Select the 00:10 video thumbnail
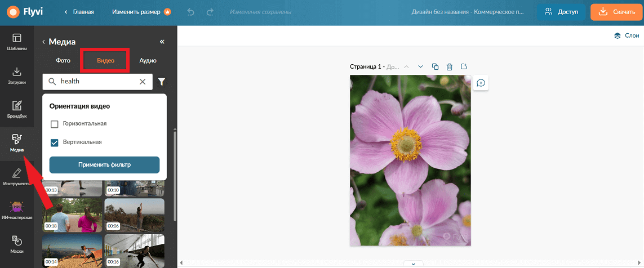 [134, 189]
